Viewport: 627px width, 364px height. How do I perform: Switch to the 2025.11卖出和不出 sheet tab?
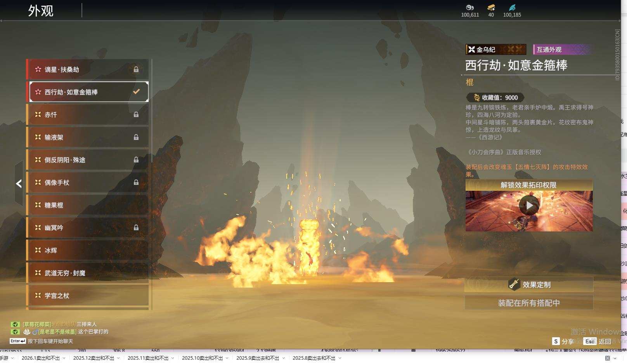[x=147, y=358]
